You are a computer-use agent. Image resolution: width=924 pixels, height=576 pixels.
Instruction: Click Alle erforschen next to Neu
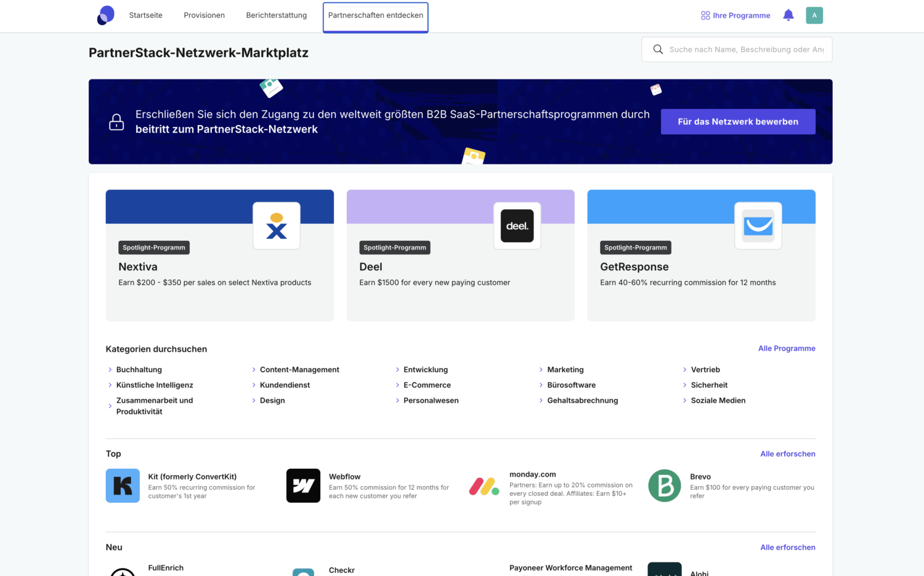point(788,548)
